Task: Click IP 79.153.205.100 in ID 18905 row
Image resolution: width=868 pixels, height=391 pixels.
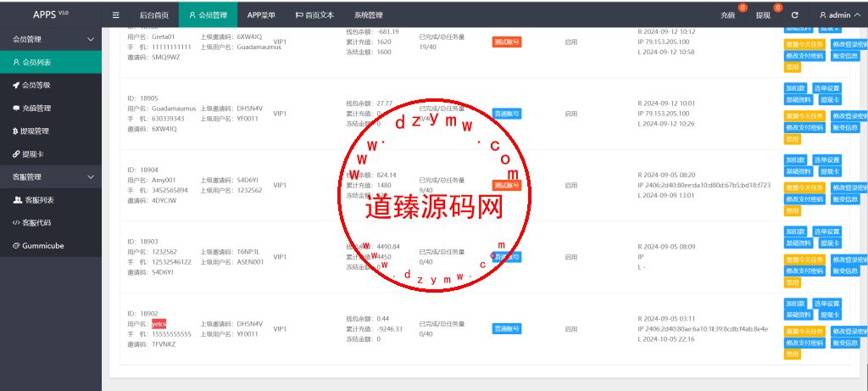Action: [664, 114]
